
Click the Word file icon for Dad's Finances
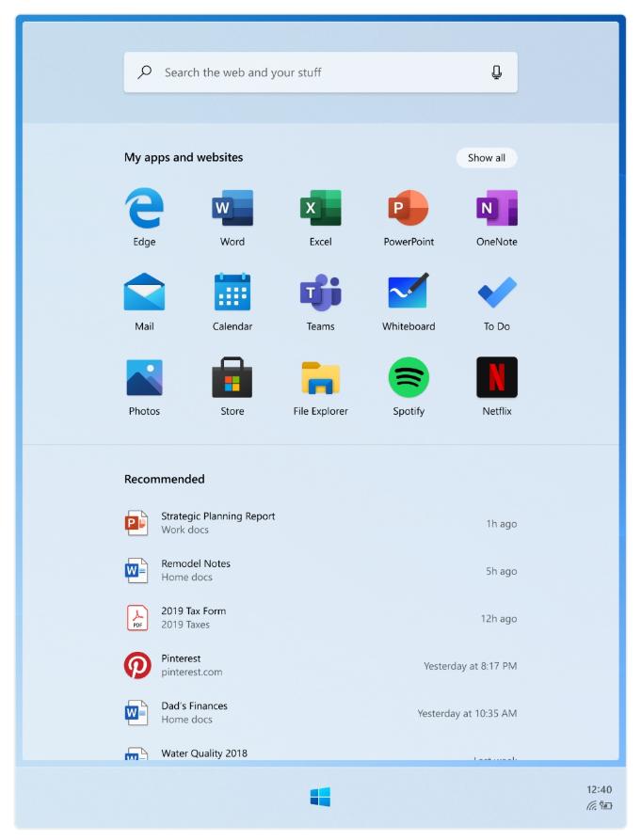136,712
